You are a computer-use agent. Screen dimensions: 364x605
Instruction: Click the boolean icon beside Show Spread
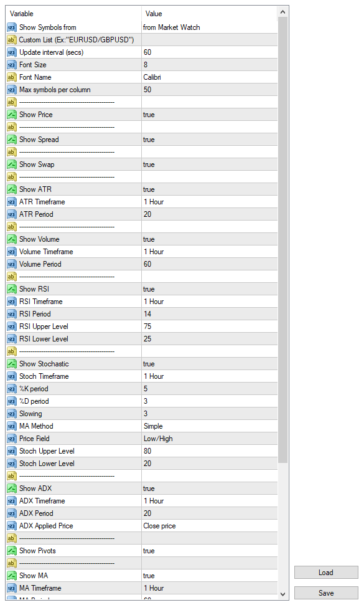click(12, 140)
